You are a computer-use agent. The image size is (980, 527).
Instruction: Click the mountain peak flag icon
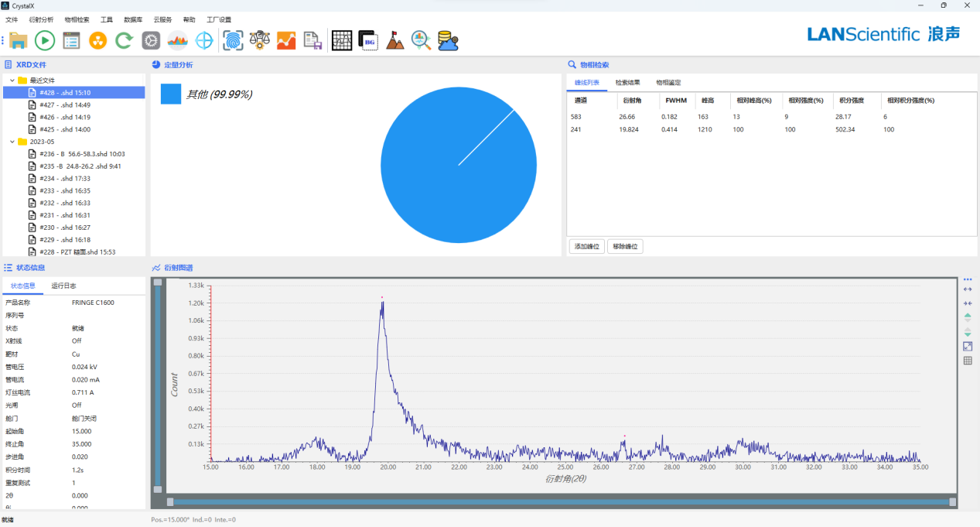395,40
